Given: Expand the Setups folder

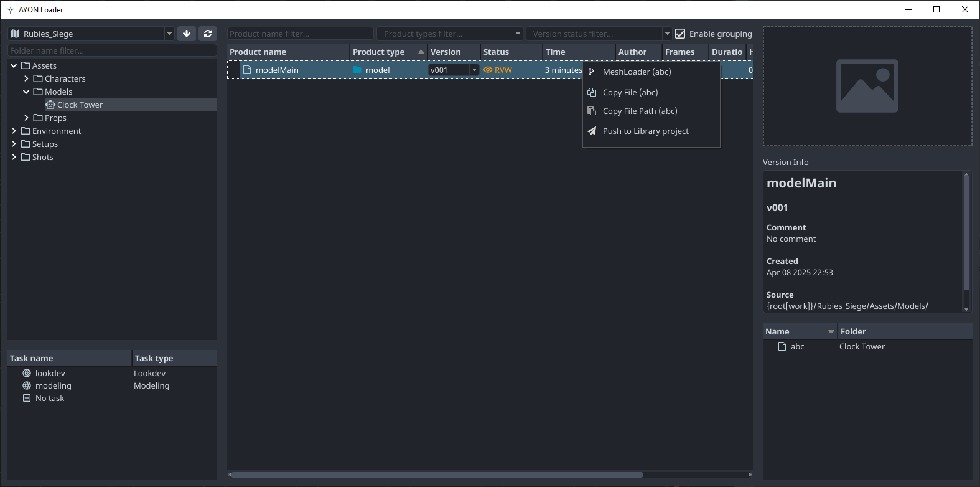Looking at the screenshot, I should pos(14,144).
